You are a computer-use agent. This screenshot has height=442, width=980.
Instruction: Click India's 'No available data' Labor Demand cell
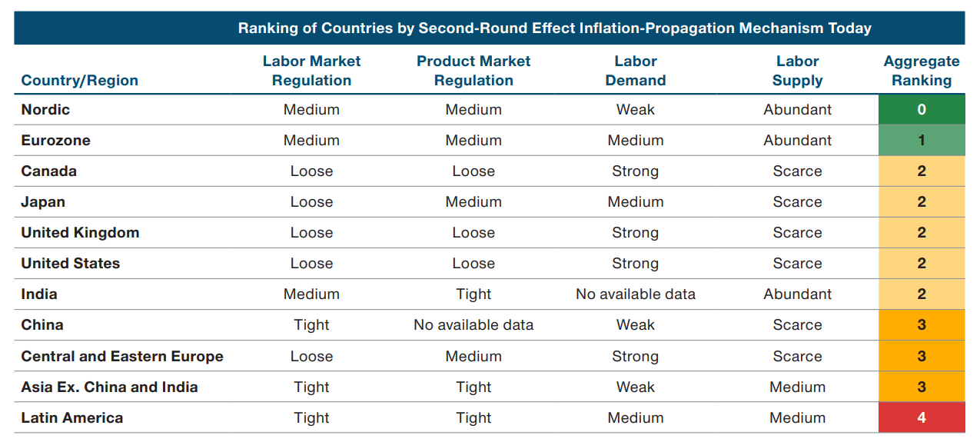(636, 294)
